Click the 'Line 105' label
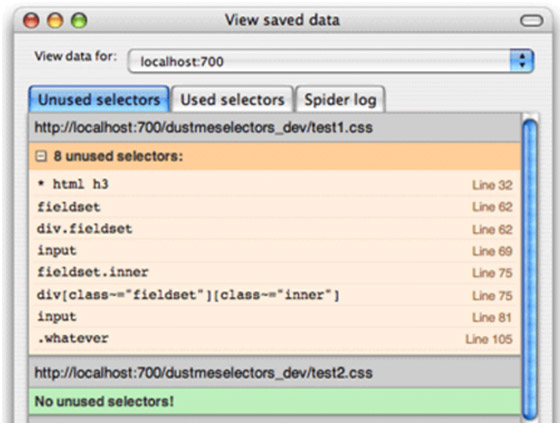This screenshot has height=430, width=560. tap(489, 339)
